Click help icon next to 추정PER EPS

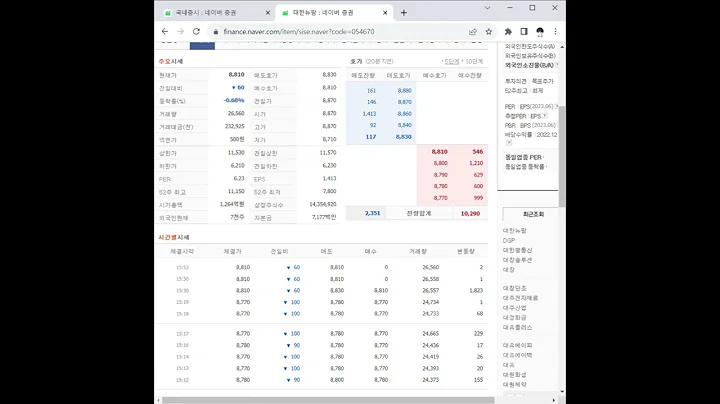point(545,116)
